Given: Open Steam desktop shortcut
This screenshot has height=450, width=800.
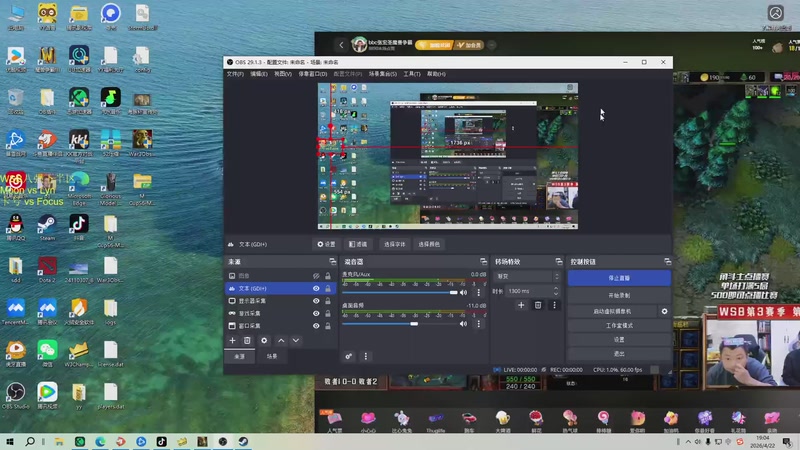Looking at the screenshot, I should [47, 227].
